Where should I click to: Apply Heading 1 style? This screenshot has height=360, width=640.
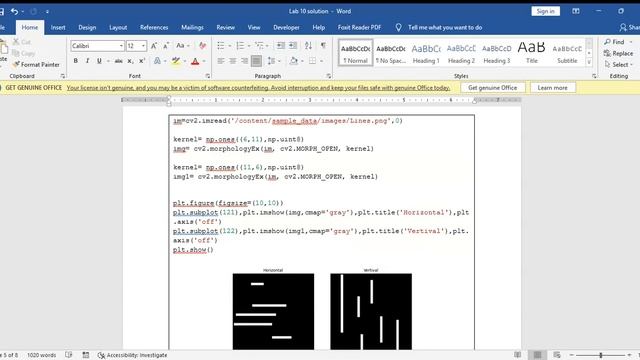(x=426, y=53)
